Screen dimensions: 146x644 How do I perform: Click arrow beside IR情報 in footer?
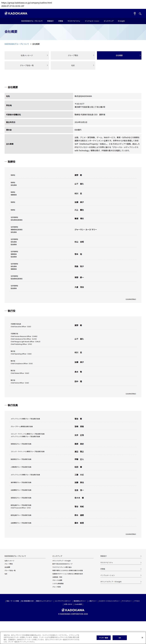click(141, 569)
